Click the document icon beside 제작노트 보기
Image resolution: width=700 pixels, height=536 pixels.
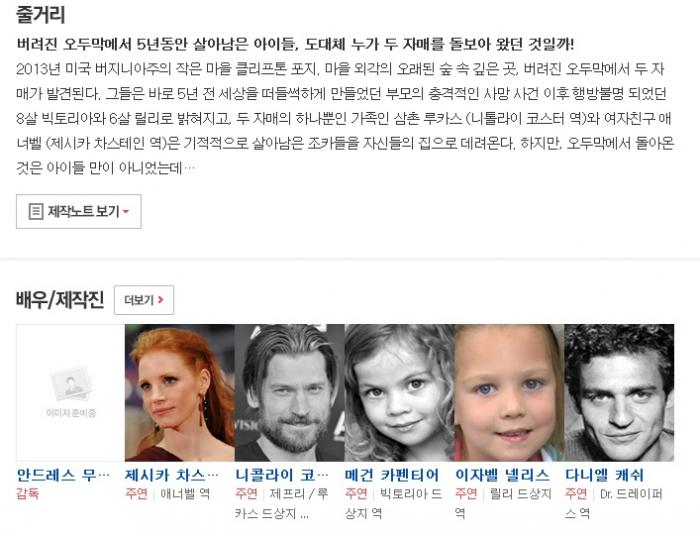[36, 212]
